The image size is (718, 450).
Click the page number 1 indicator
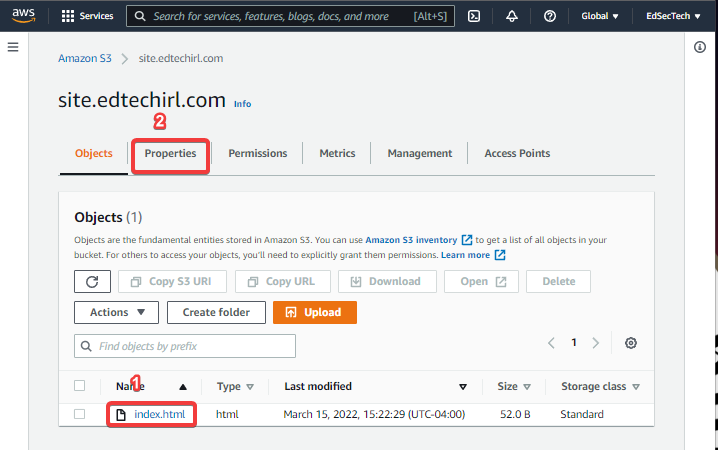click(574, 342)
